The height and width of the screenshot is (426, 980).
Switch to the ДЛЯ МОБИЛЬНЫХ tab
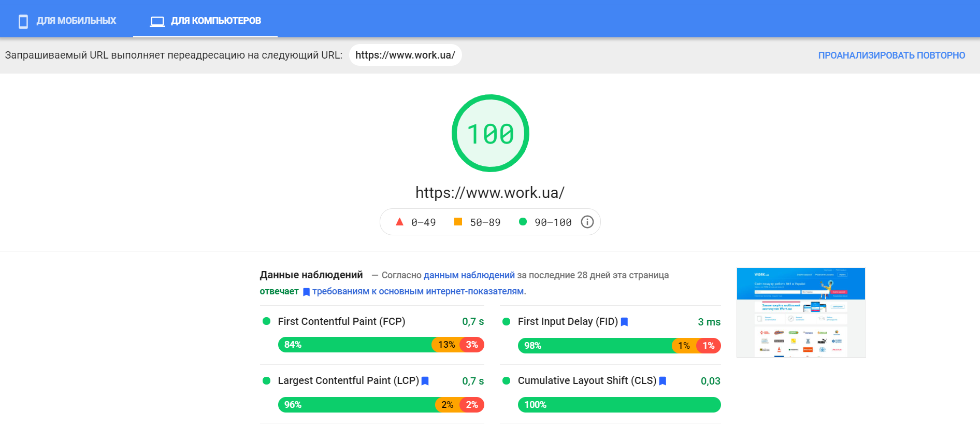67,21
